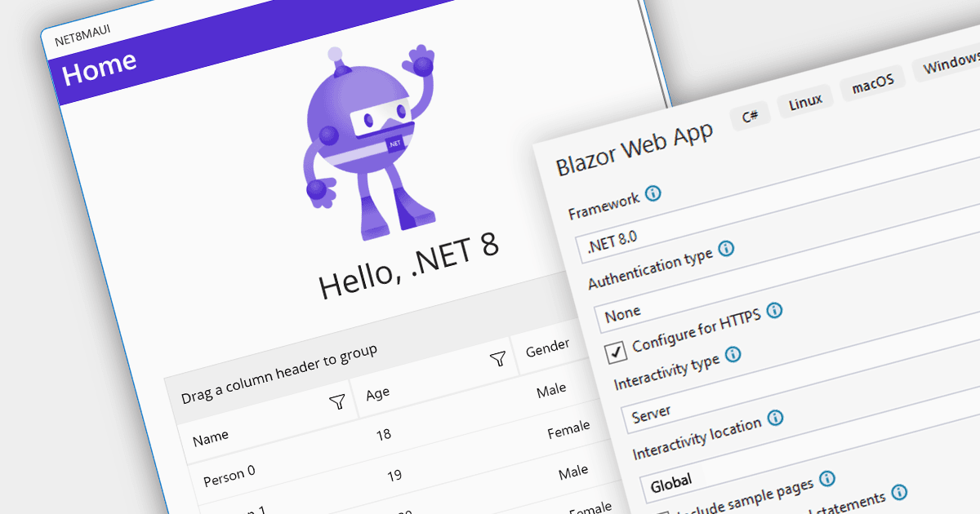Click the info icon beside Authentication type
980x514 pixels.
point(725,248)
